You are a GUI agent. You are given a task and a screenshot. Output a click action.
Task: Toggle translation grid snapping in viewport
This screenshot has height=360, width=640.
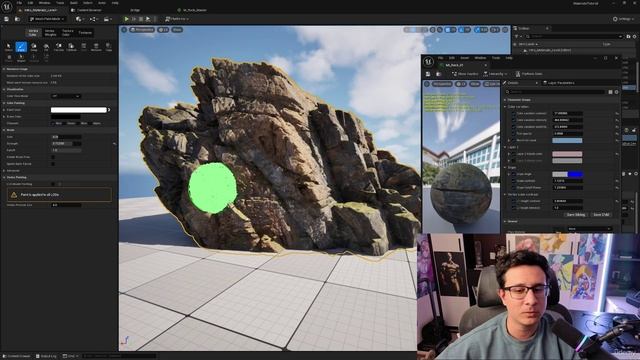(x=447, y=30)
